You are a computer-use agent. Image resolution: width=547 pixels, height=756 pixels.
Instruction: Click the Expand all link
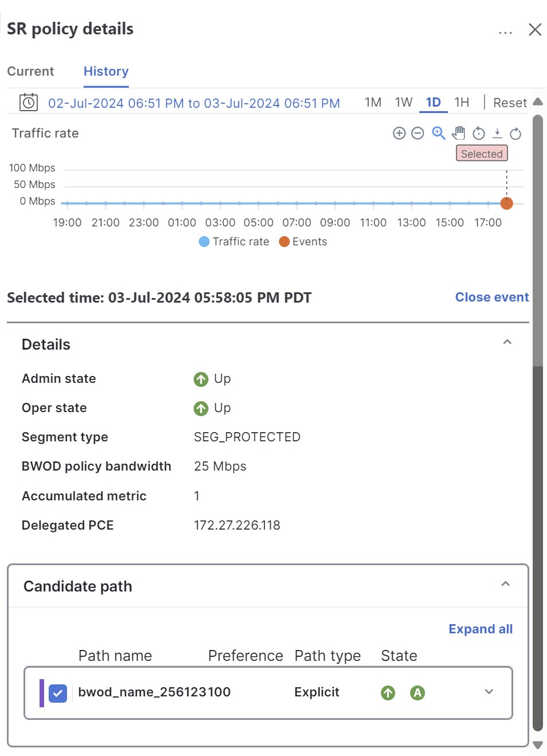pos(481,629)
